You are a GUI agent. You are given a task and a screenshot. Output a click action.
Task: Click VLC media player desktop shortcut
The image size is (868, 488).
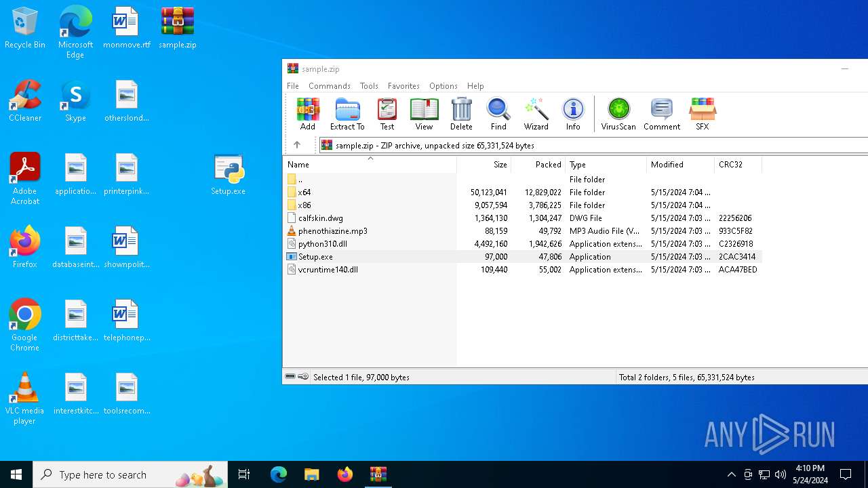point(25,399)
